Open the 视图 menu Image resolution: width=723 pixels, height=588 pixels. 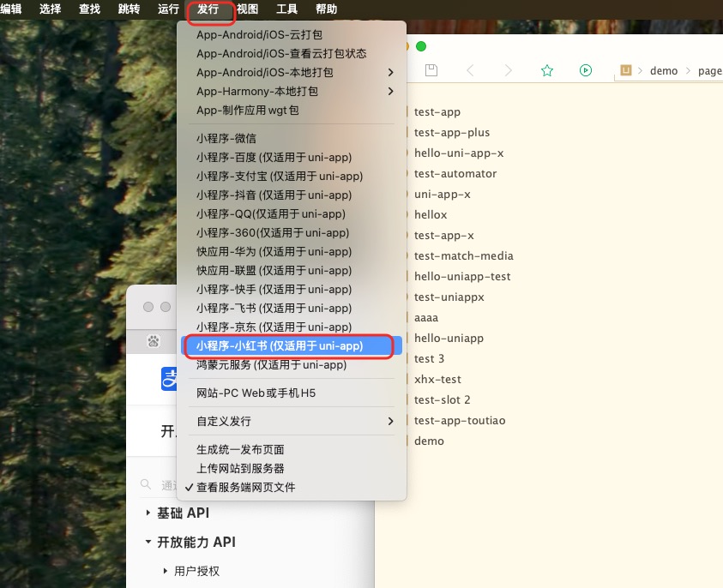click(247, 9)
